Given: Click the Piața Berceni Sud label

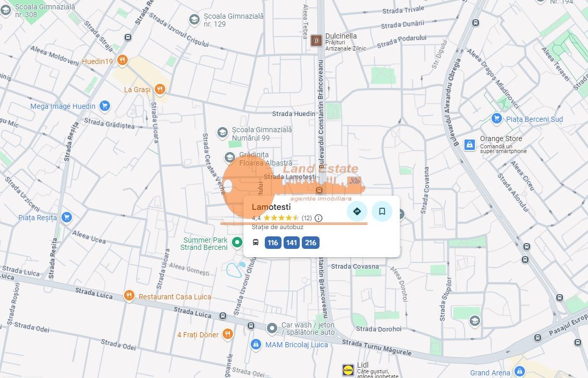Looking at the screenshot, I should pos(534,119).
